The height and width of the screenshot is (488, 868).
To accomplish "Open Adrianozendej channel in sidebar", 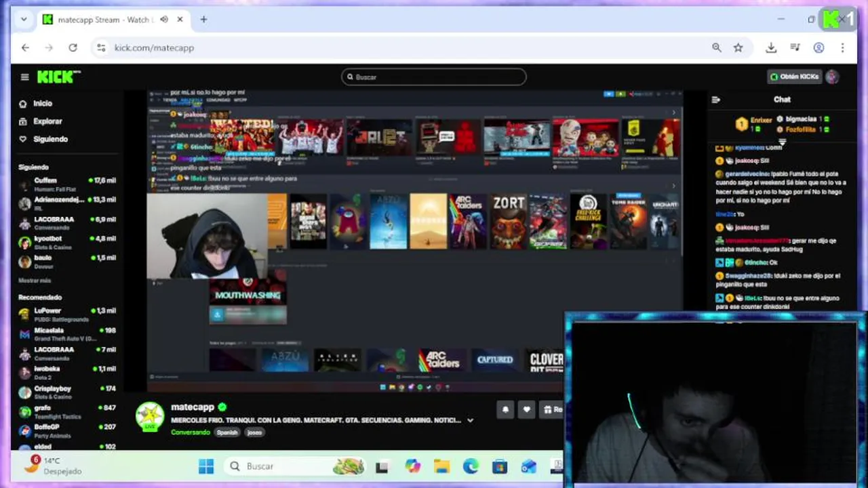I will coord(67,203).
